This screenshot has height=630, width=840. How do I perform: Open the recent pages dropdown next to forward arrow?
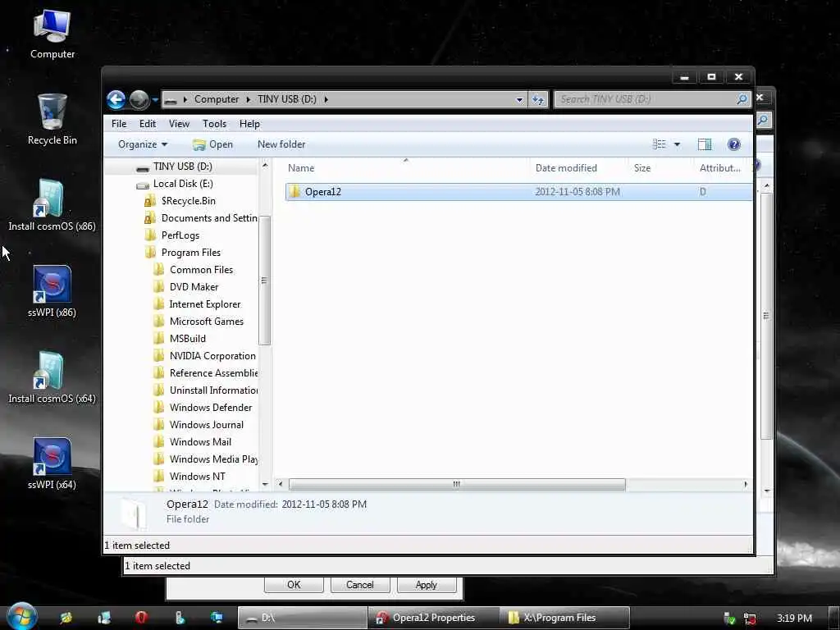(155, 99)
